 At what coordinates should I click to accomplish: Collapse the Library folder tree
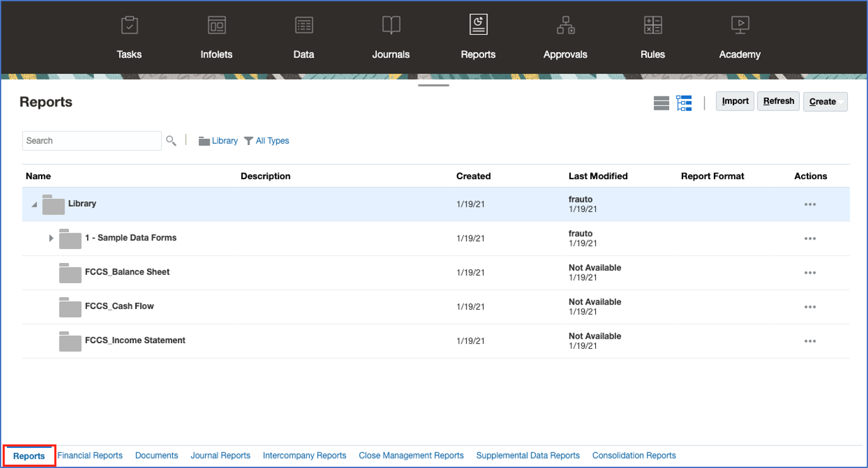click(x=34, y=204)
